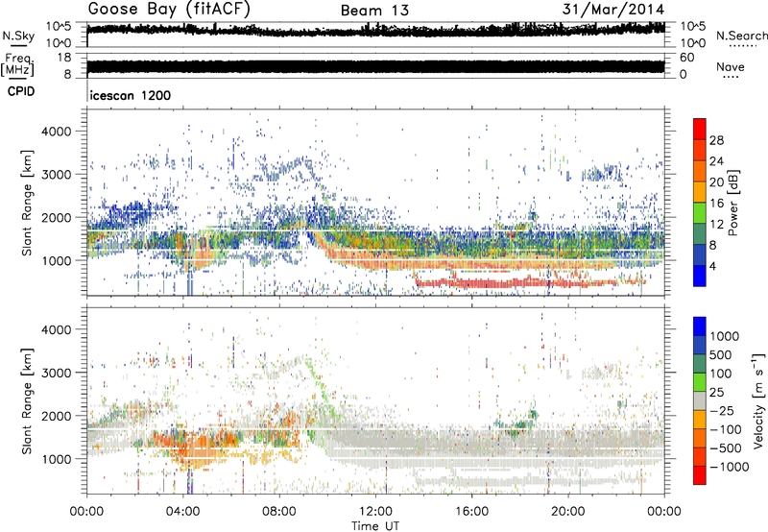Select the "Beam 13" heading
Screen dimensions: 768x532
click(374, 11)
